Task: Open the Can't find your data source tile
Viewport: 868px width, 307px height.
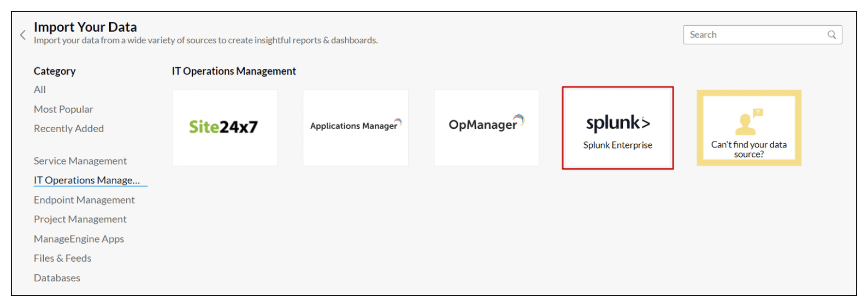Action: pyautogui.click(x=749, y=128)
